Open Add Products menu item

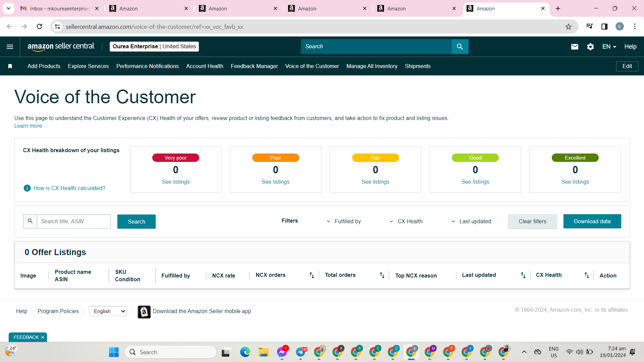44,66
